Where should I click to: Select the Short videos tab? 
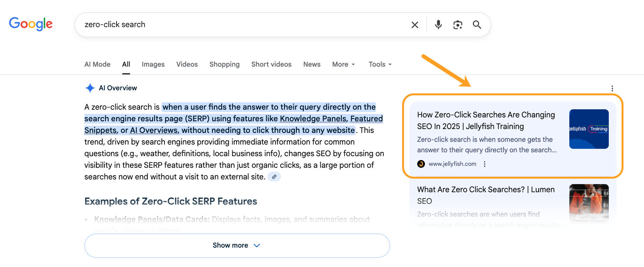271,64
